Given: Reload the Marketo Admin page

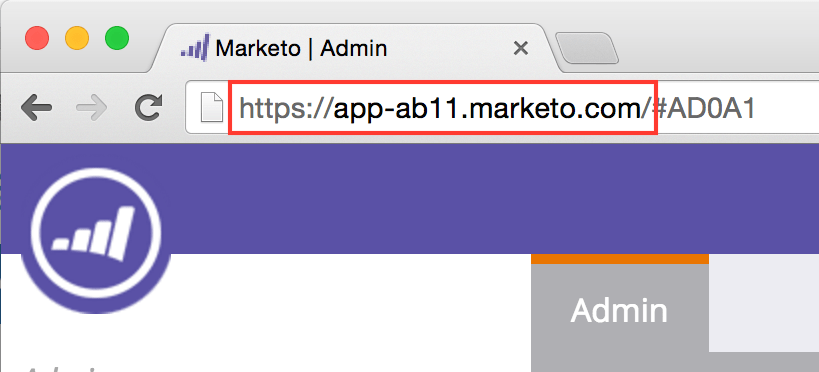Looking at the screenshot, I should click(x=148, y=108).
